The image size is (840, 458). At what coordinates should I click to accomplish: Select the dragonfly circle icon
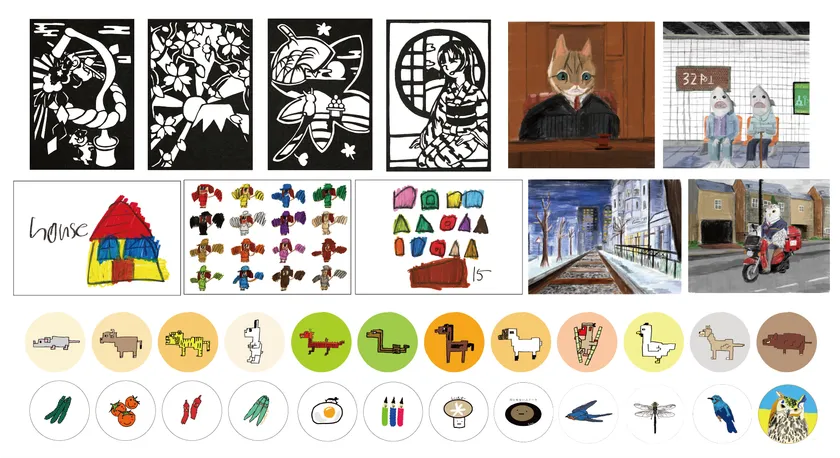654,413
